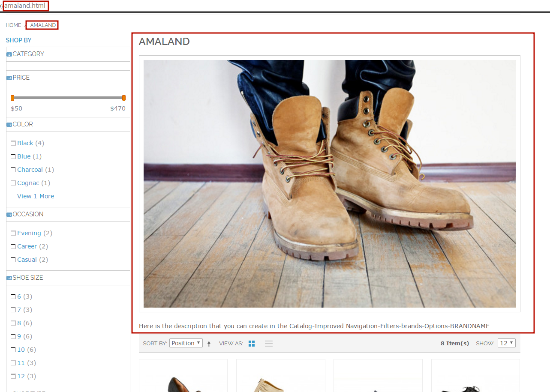
Task: Filter by the Casual occasion link
Action: pos(27,260)
